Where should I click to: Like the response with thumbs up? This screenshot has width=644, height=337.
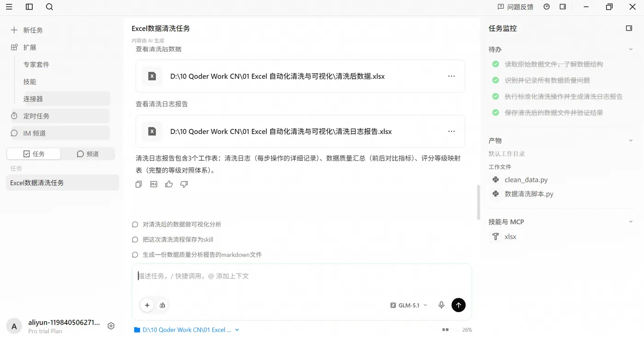pyautogui.click(x=169, y=184)
